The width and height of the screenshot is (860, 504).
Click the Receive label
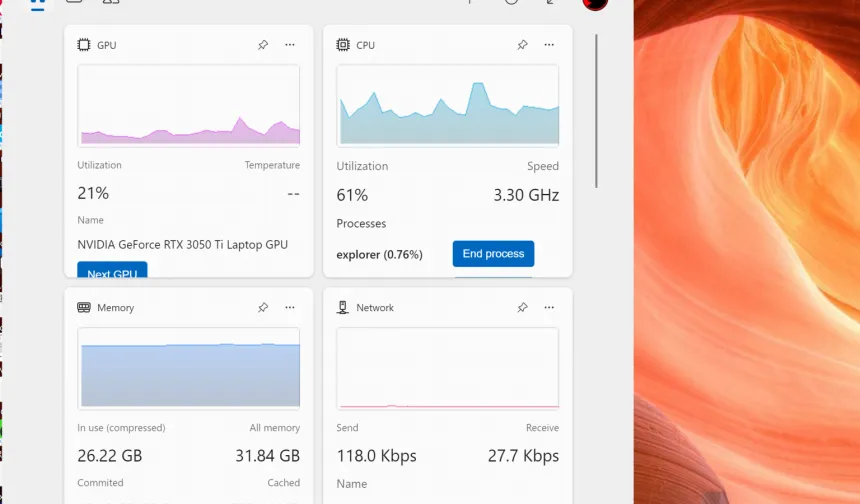coord(542,428)
